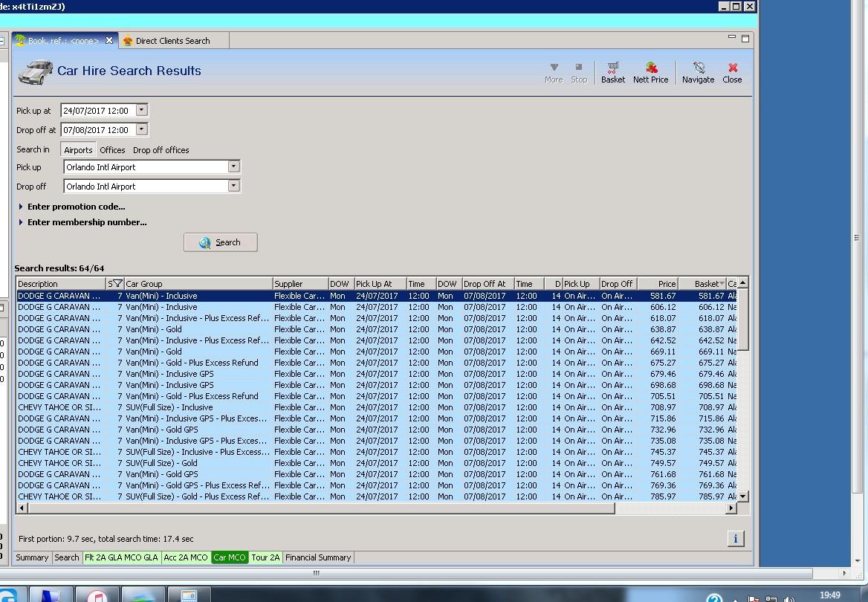Click the results table horizontal scrollbar
This screenshot has width=868, height=602.
coord(320,508)
